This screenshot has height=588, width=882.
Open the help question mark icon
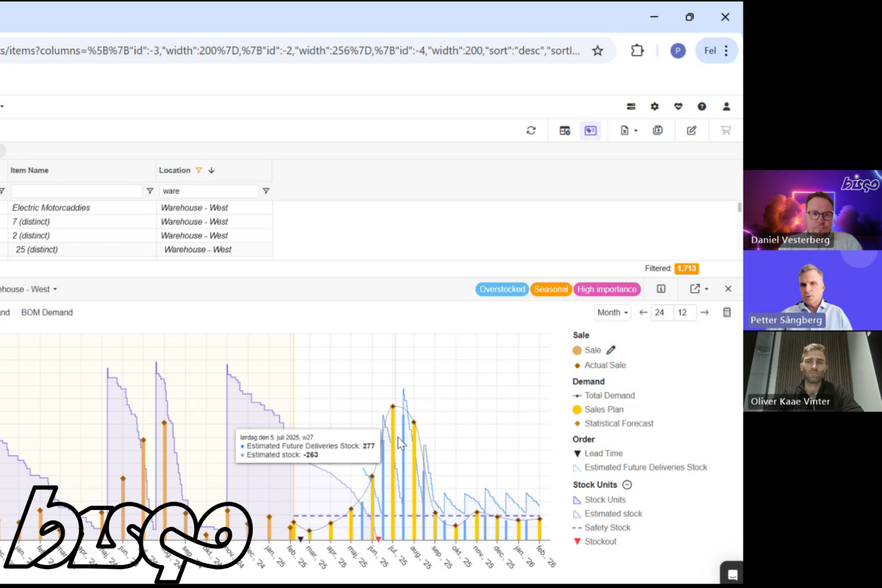(x=702, y=107)
